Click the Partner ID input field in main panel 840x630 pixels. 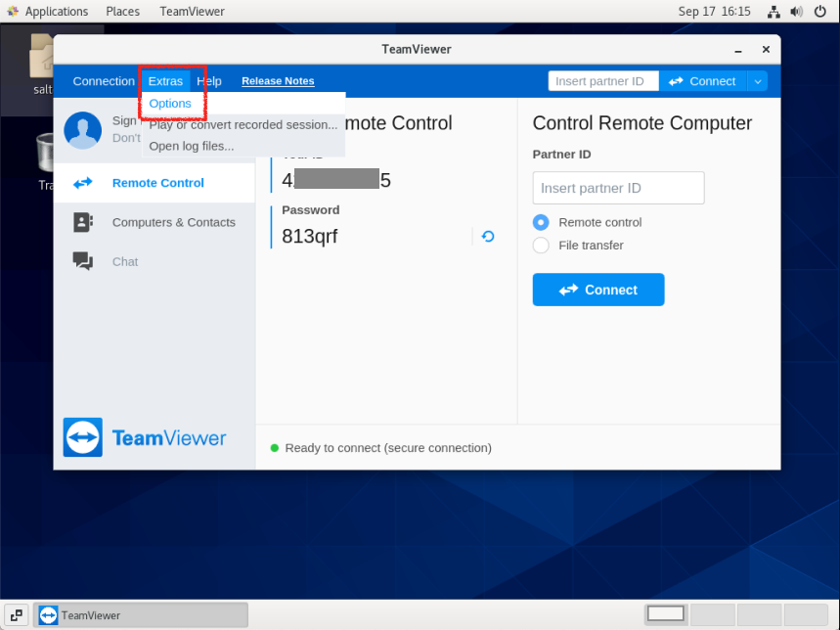[618, 188]
